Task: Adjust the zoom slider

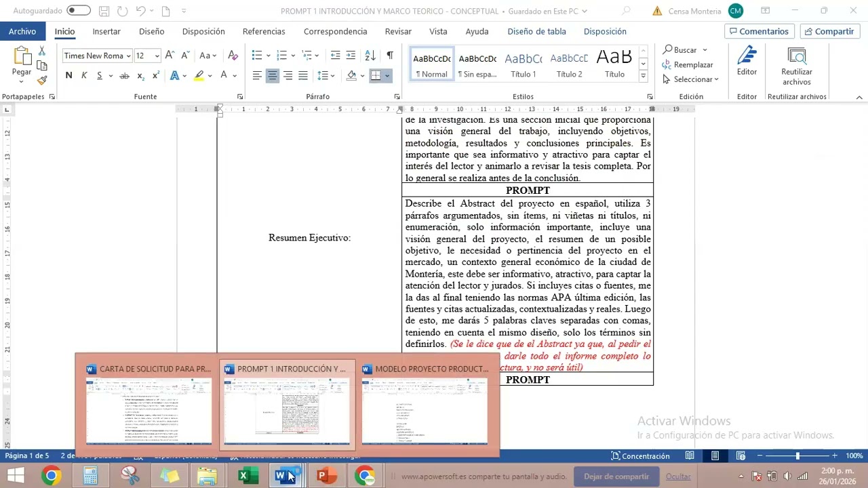Action: point(797,456)
